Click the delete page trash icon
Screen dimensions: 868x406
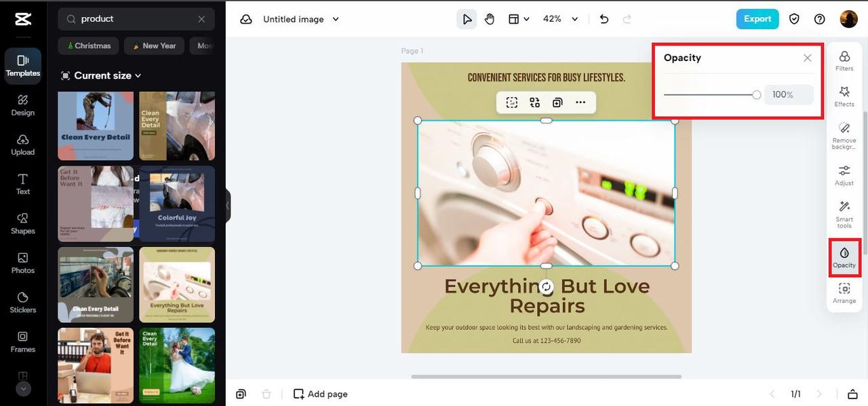[267, 394]
